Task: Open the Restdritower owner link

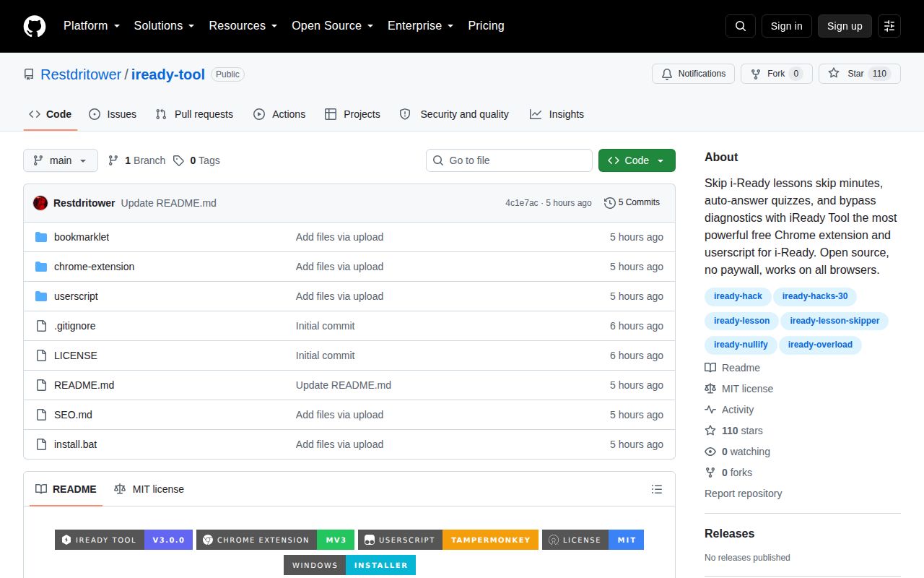Action: click(81, 74)
